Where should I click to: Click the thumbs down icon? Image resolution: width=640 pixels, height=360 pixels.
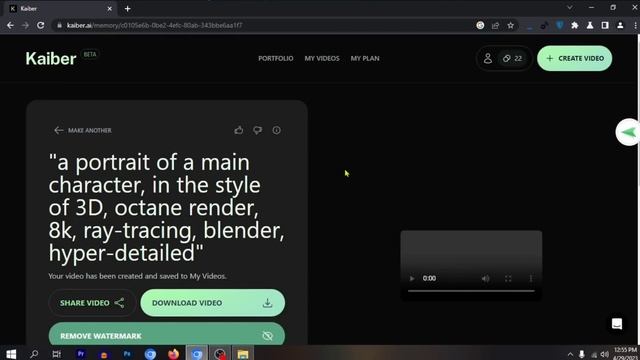click(x=258, y=130)
